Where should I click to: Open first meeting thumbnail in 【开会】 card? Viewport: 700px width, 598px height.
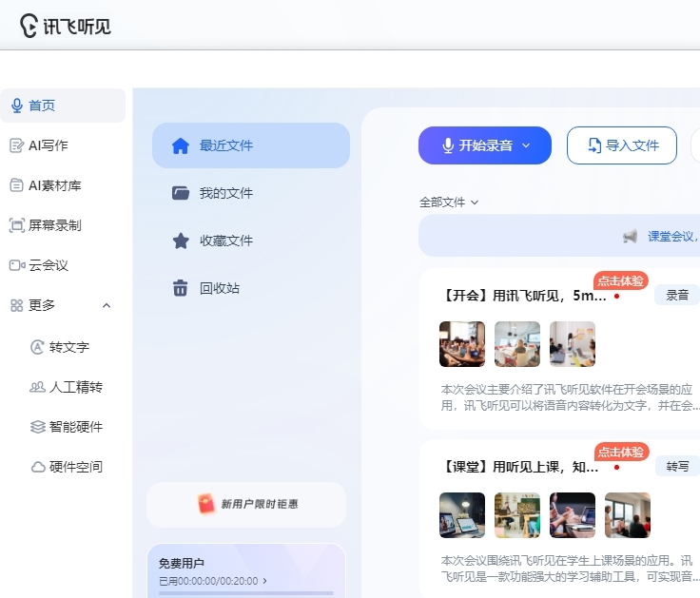pyautogui.click(x=462, y=344)
